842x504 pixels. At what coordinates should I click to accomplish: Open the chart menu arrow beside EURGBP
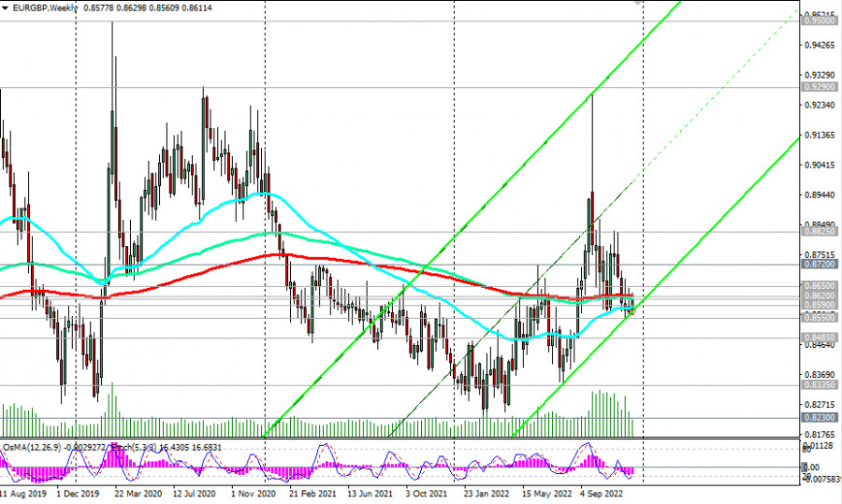click(5, 8)
